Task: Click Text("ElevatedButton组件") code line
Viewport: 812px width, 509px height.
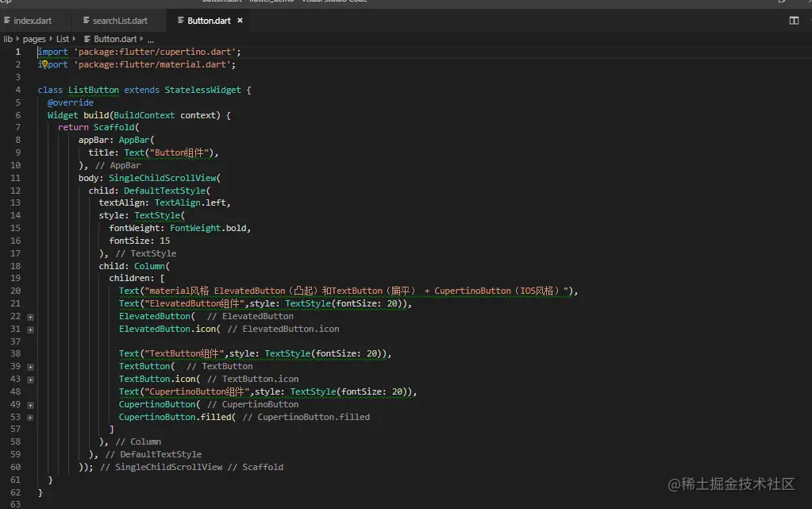Action: [x=265, y=304]
